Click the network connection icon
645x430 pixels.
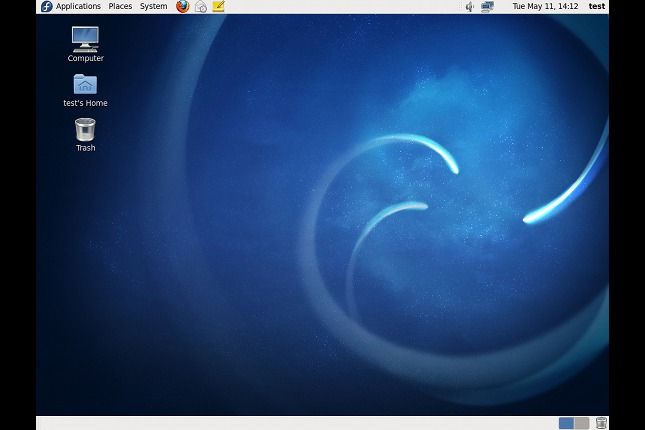487,7
